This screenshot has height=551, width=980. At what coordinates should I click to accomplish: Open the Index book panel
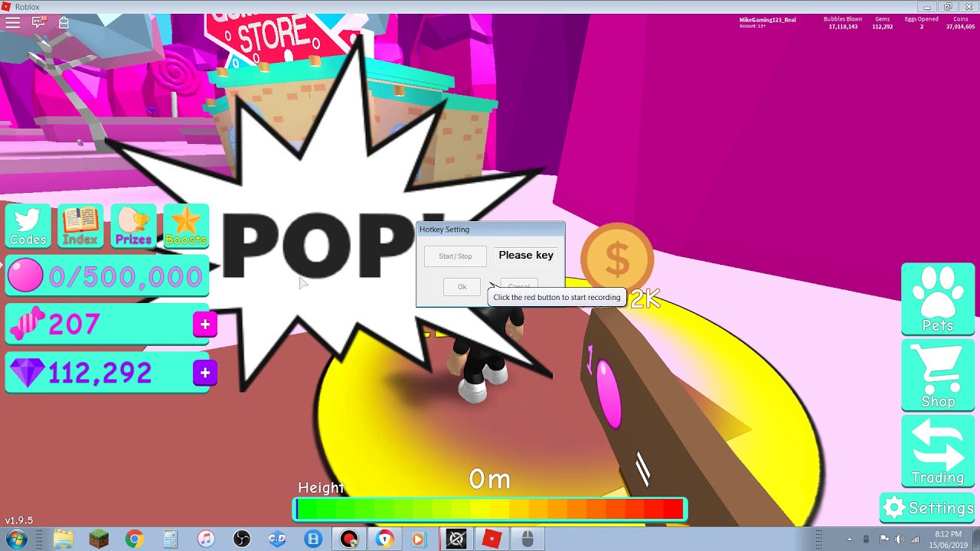[x=80, y=226]
